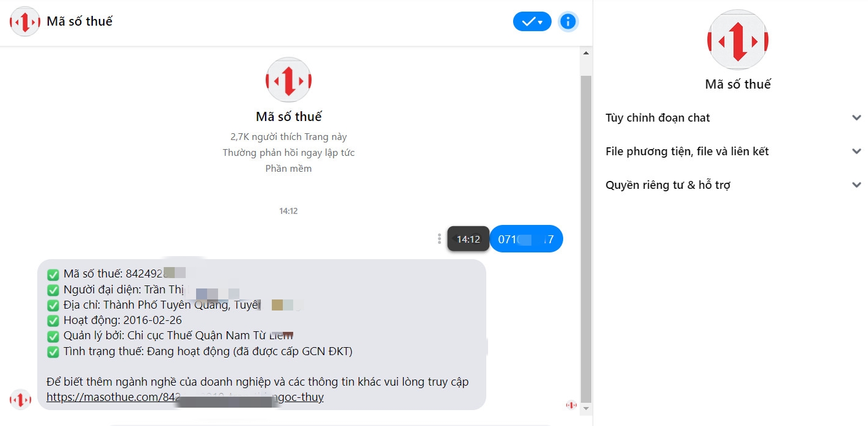Click the blue info icon in the header
This screenshot has width=868, height=426.
[568, 22]
